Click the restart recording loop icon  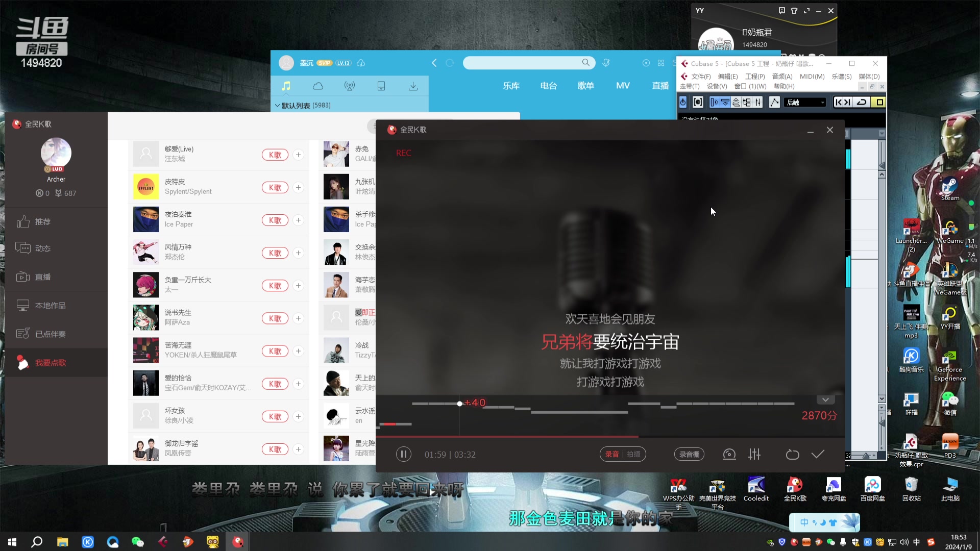click(x=792, y=454)
